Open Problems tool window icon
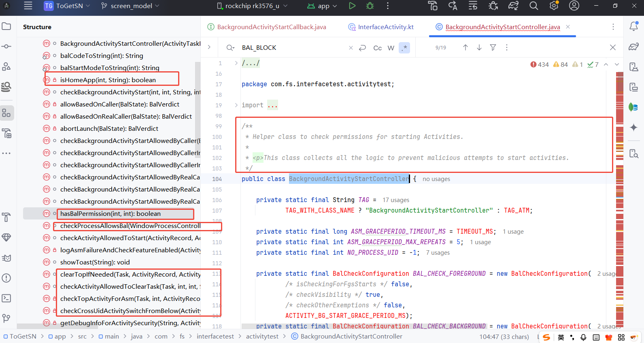This screenshot has width=644, height=343. tap(6, 278)
